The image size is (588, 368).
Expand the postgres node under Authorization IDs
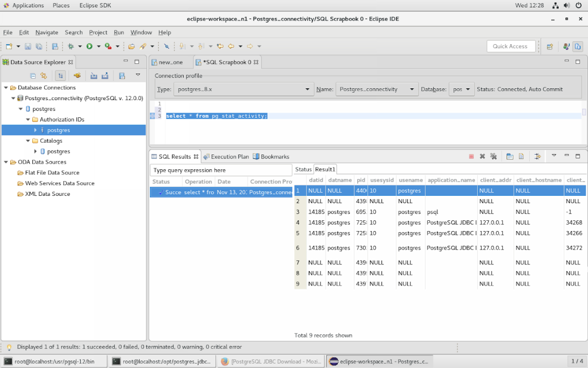click(x=35, y=130)
